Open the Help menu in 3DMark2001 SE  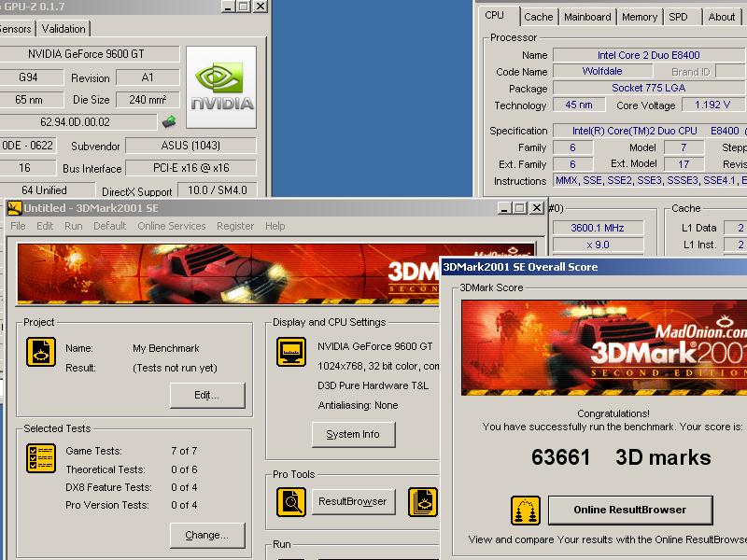pos(275,226)
